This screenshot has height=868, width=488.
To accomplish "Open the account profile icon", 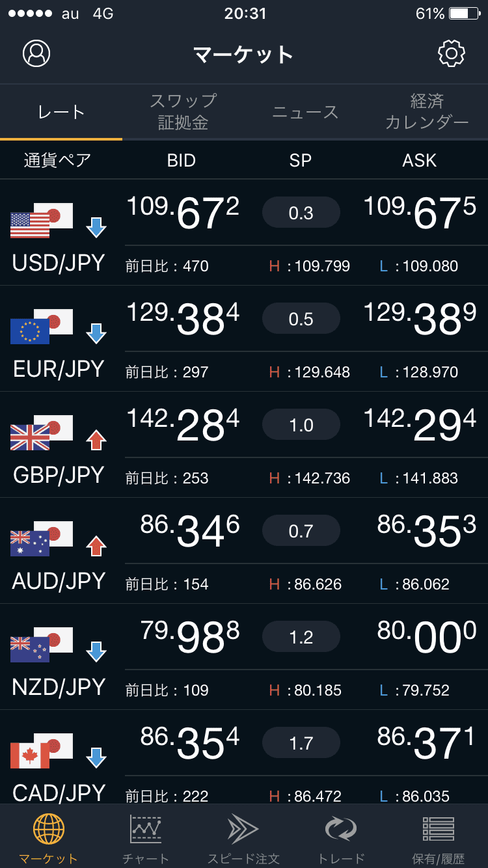I will coord(36,53).
